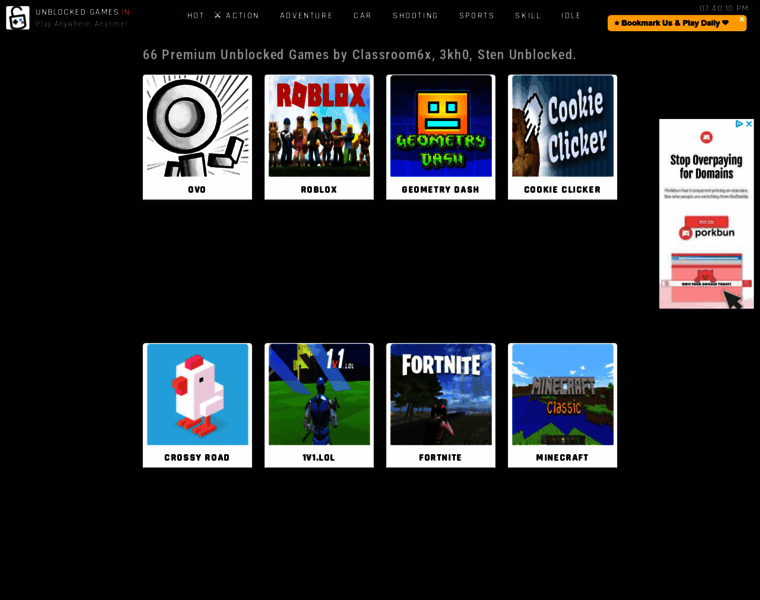The image size is (760, 600).
Task: Click the MINECRAFT title label
Action: (562, 458)
